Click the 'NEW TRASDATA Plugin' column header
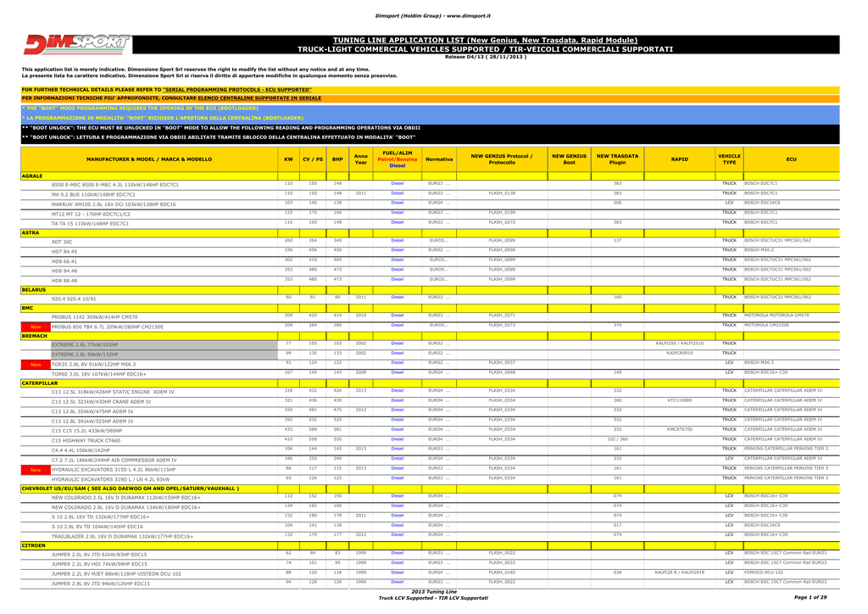This screenshot has width=868, height=614. [x=617, y=159]
